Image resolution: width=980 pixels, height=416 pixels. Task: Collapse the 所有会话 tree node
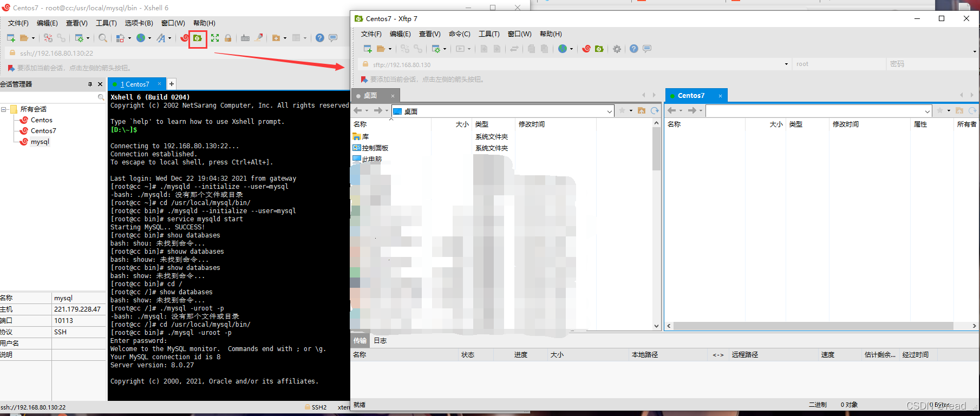pos(4,109)
